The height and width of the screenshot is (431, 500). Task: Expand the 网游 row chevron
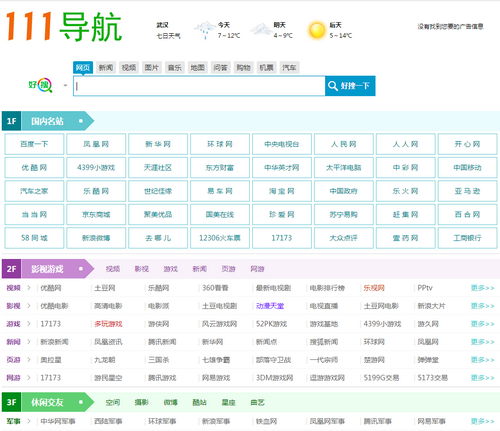point(29,378)
